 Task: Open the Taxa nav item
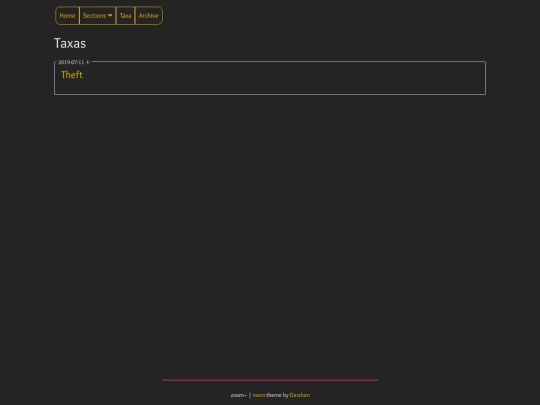pyautogui.click(x=125, y=15)
